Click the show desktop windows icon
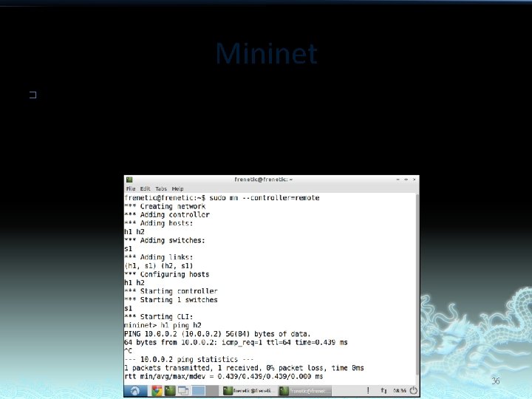This screenshot has width=532, height=399. 183,391
